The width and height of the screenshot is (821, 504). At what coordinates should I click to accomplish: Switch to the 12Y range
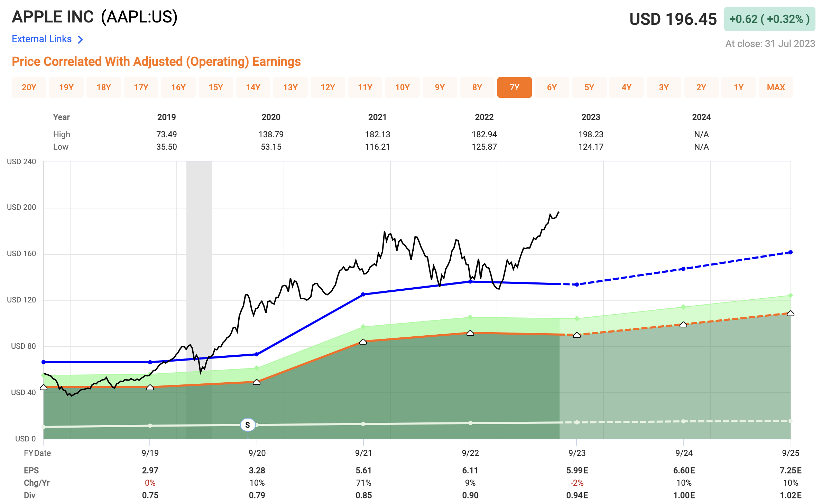tap(328, 87)
